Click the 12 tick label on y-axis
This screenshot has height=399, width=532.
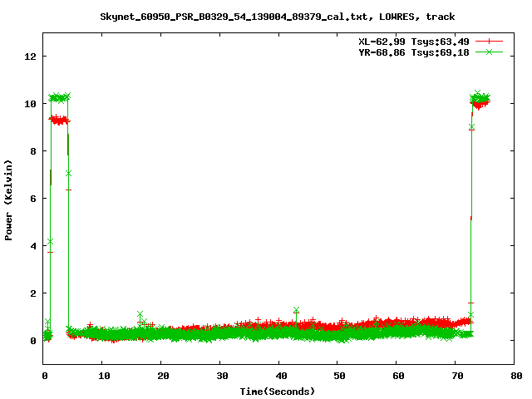tap(31, 57)
